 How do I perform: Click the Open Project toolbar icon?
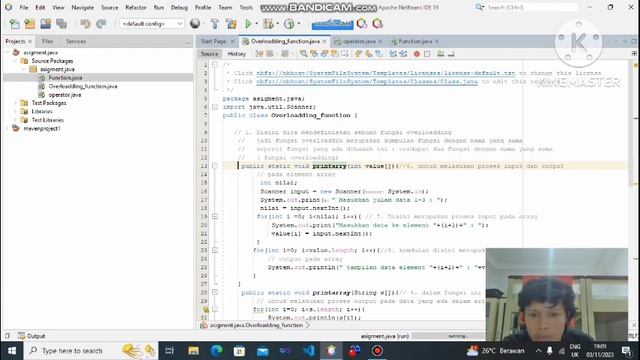pos(46,24)
